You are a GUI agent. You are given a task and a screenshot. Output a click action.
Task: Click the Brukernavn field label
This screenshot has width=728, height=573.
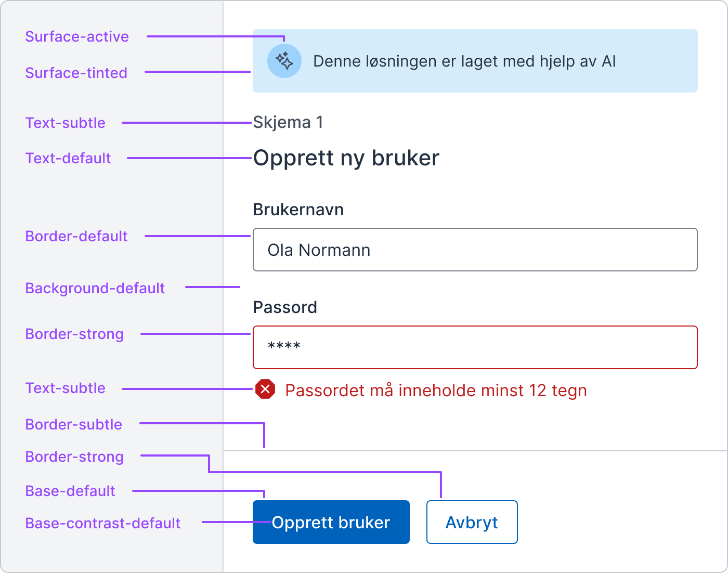[298, 210]
